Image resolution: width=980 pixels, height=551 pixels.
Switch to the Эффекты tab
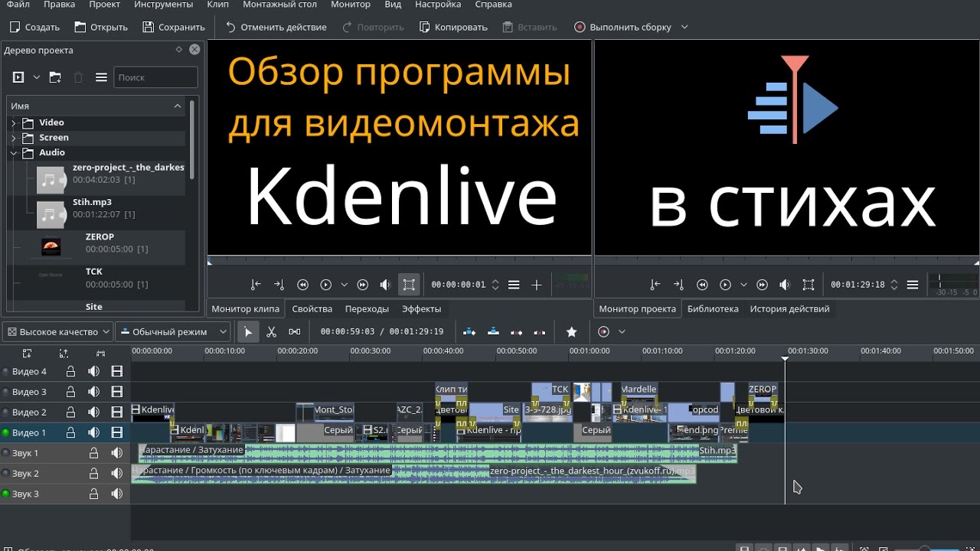tap(421, 308)
